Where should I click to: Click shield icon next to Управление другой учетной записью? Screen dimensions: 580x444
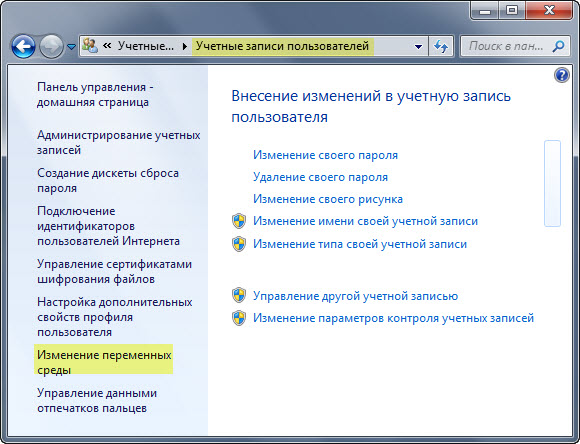(x=239, y=296)
